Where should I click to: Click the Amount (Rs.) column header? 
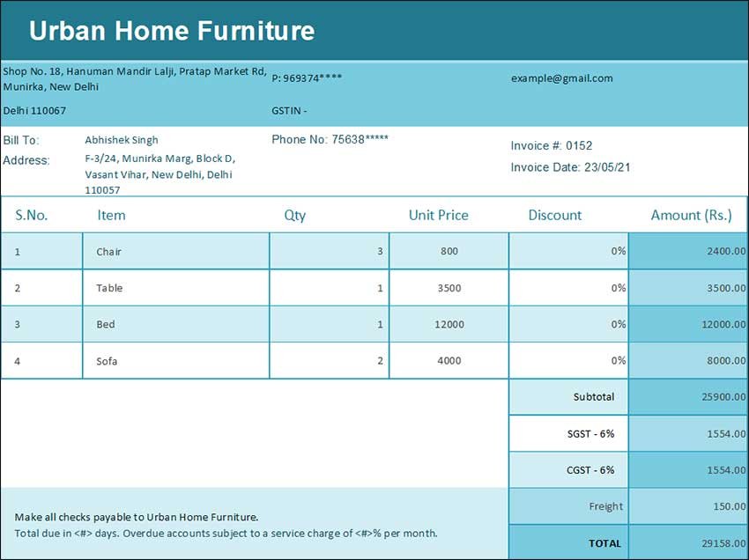click(x=691, y=215)
